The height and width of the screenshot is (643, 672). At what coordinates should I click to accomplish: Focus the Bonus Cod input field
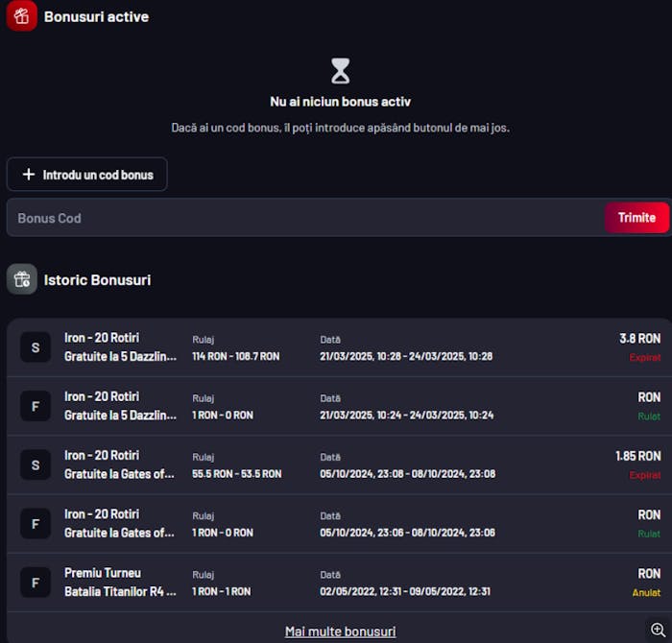pos(306,218)
